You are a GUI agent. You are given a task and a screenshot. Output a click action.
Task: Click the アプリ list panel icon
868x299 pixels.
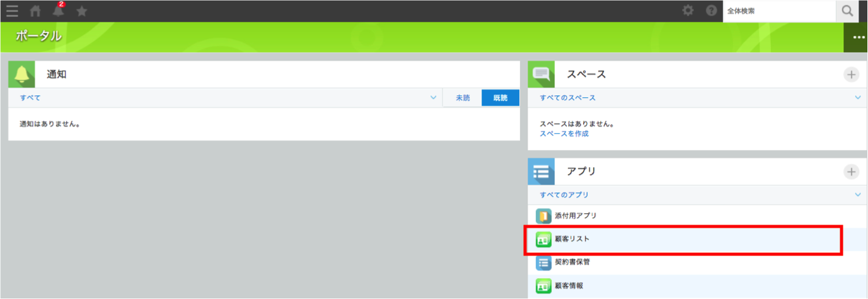541,172
